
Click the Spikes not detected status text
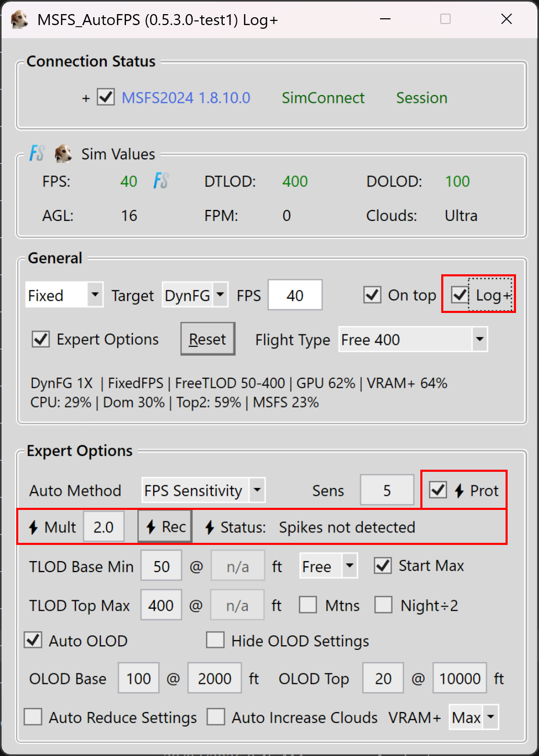coord(347,527)
